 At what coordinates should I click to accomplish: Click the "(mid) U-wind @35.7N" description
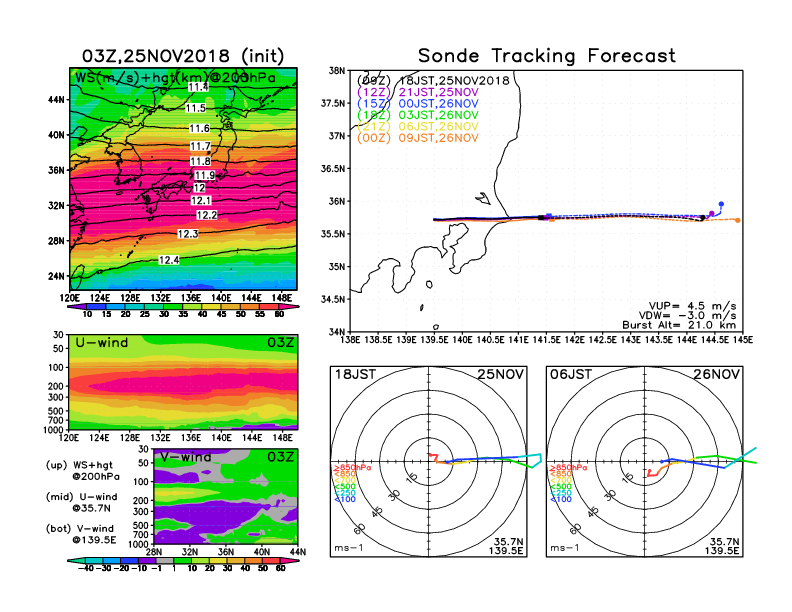click(81, 502)
